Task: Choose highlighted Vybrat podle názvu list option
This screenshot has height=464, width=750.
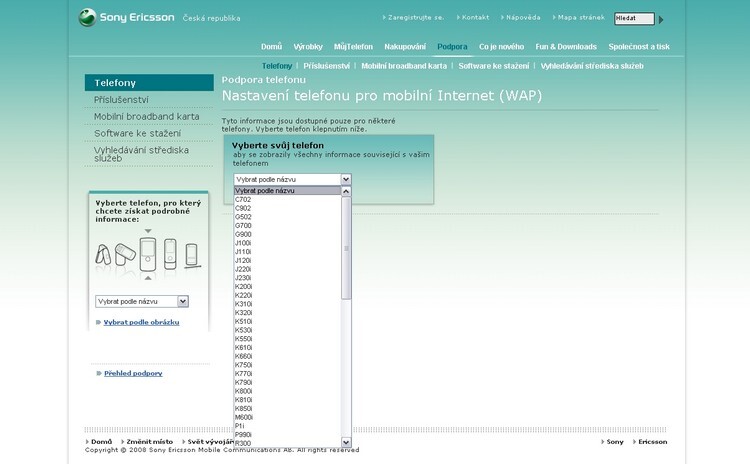Action: point(287,191)
